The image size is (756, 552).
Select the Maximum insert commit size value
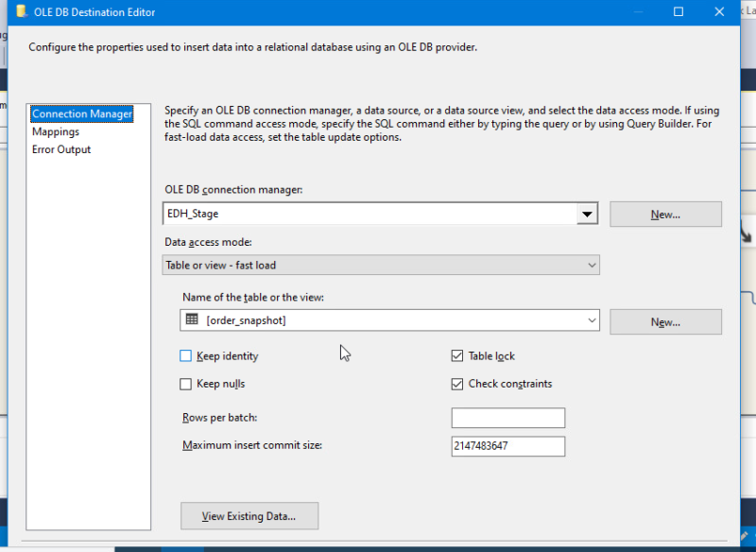point(507,445)
